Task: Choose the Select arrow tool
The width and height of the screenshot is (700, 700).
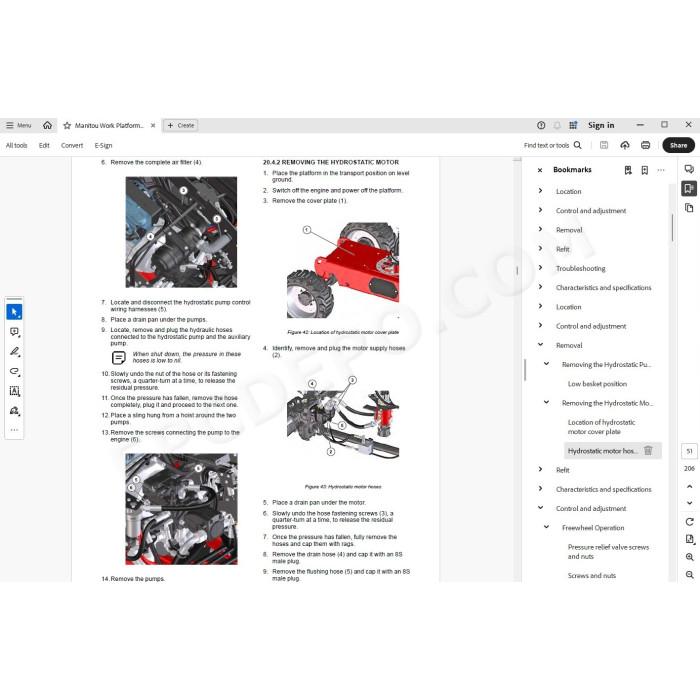Action: point(14,312)
